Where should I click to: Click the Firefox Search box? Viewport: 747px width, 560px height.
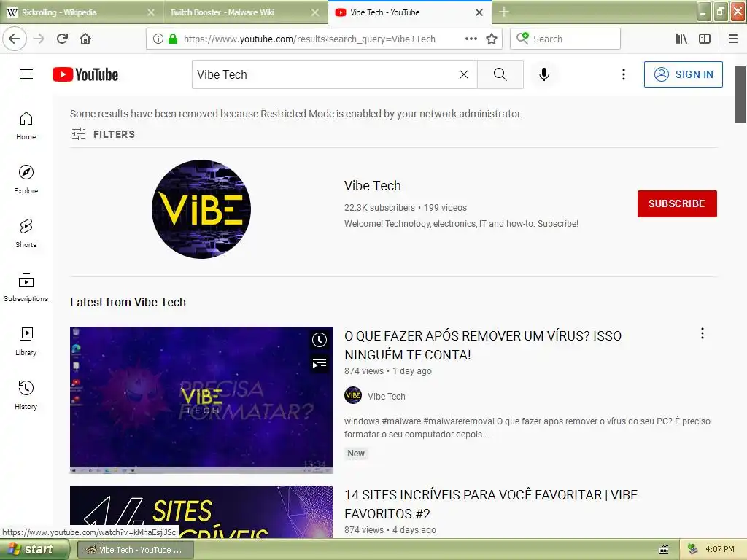point(565,39)
